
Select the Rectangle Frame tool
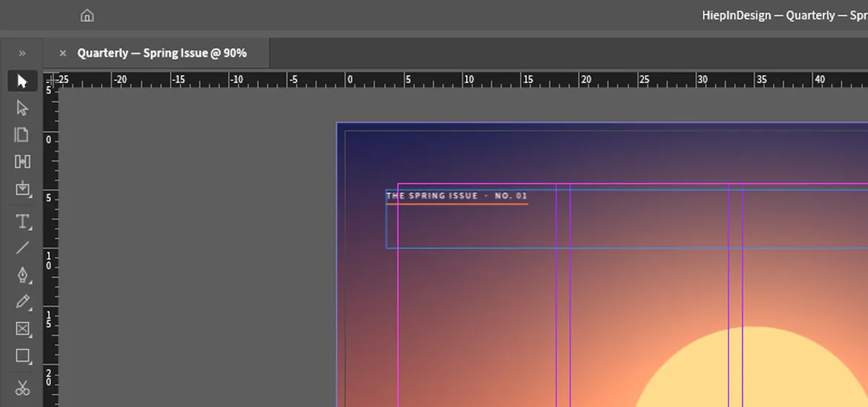[x=22, y=329]
